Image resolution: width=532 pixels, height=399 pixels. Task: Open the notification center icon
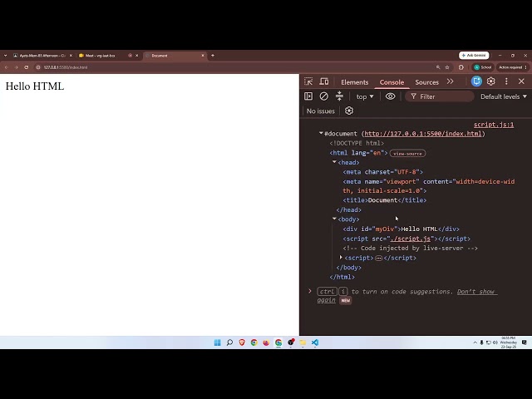pyautogui.click(x=525, y=342)
